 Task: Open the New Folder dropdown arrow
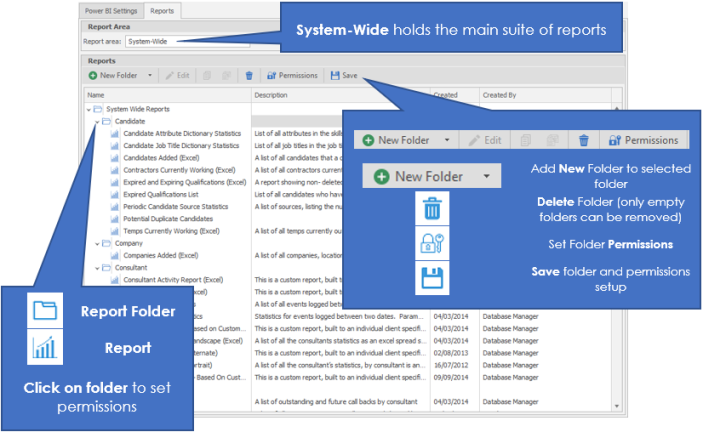pos(150,75)
